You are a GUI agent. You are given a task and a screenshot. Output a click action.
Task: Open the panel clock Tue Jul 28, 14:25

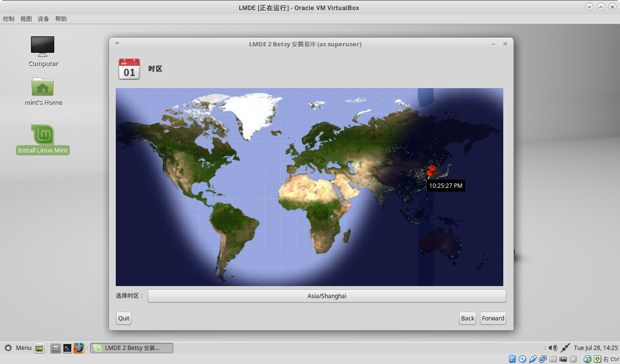(x=596, y=348)
